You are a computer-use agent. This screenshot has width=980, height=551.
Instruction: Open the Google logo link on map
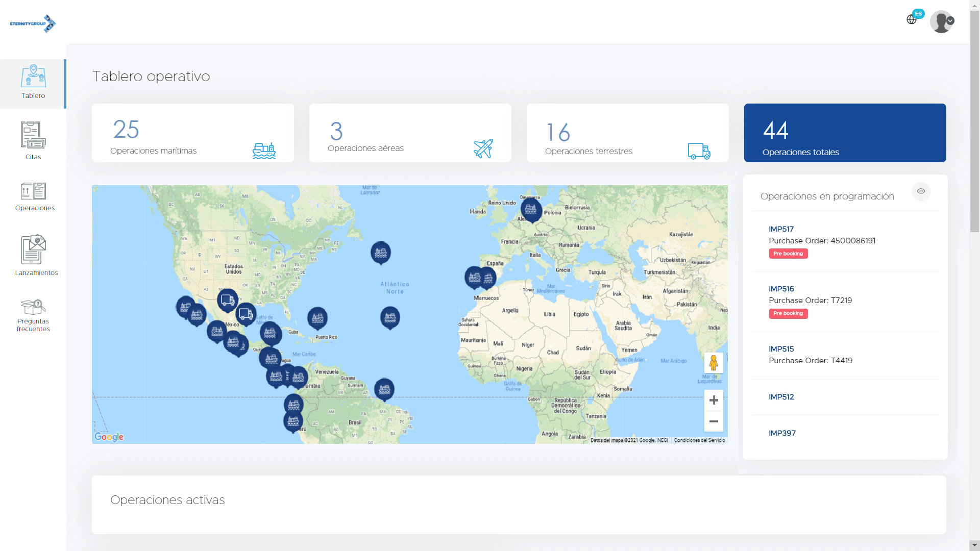[x=109, y=437]
